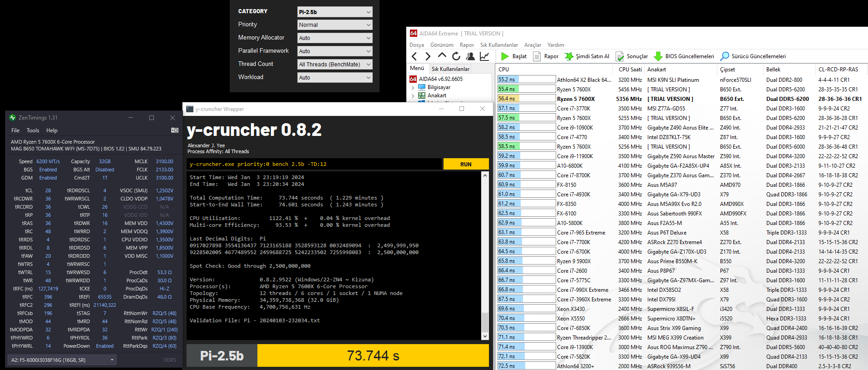Click Şimdi Satın Al buy-now button
This screenshot has height=370, width=868.
(587, 56)
